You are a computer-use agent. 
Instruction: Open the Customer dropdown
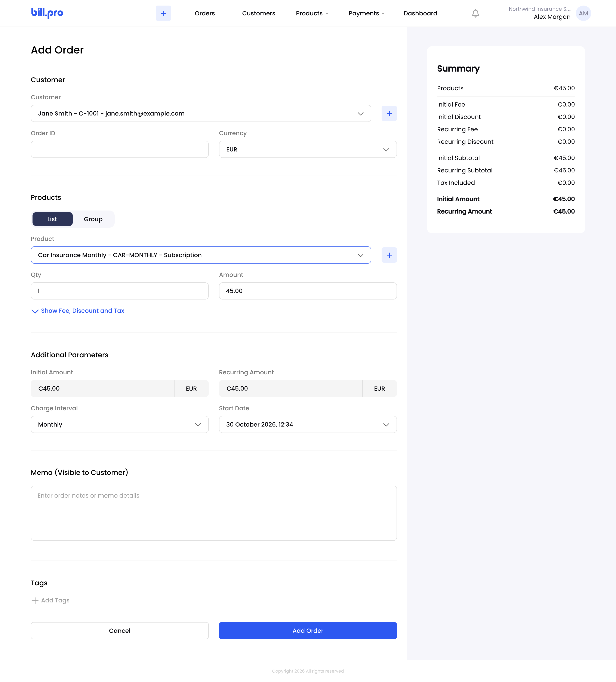[x=201, y=113]
